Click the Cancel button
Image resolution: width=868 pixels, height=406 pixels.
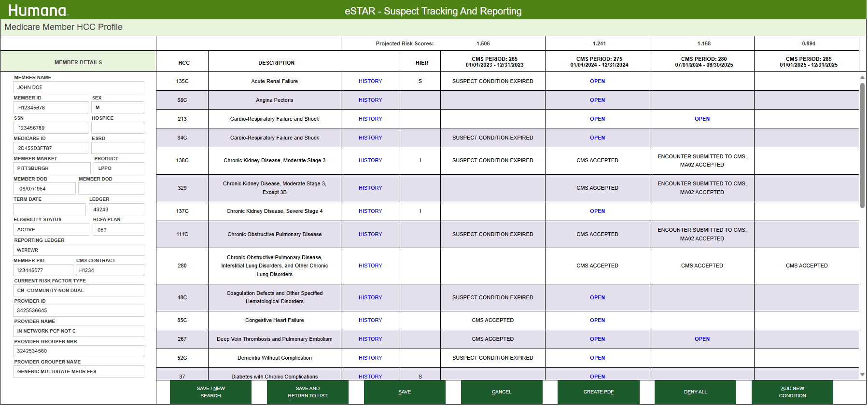[x=502, y=392]
